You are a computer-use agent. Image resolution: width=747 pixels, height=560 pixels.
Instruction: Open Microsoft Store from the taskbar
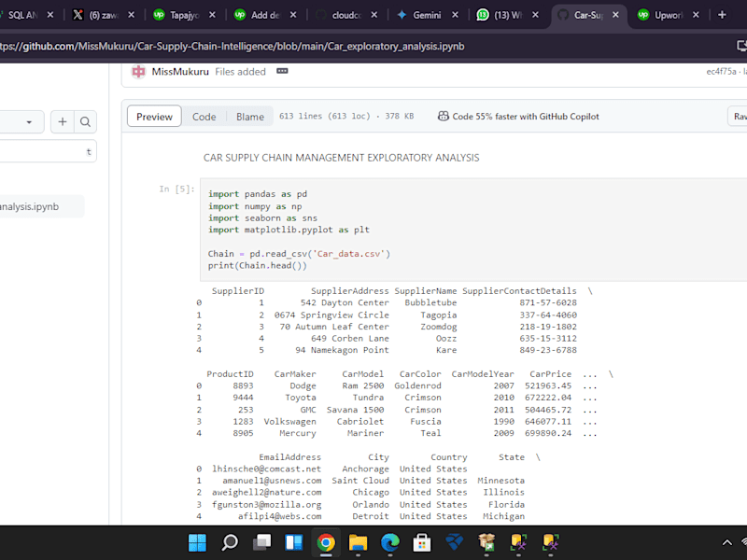(422, 542)
